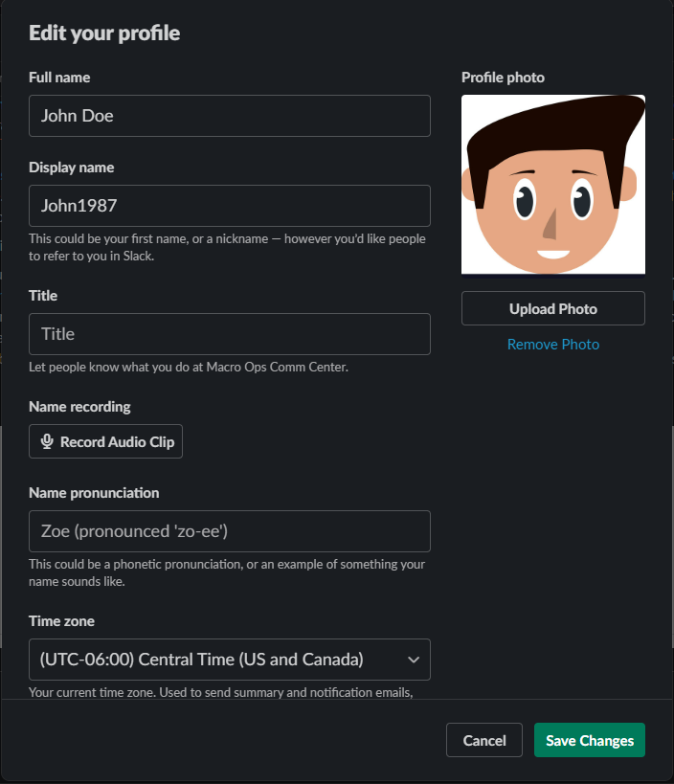Screen dimensions: 674x784
Task: Click the Title label above the field
Action: [43, 296]
